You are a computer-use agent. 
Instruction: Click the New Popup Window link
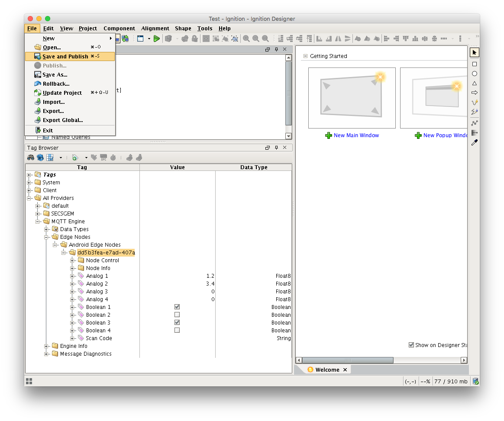[445, 135]
